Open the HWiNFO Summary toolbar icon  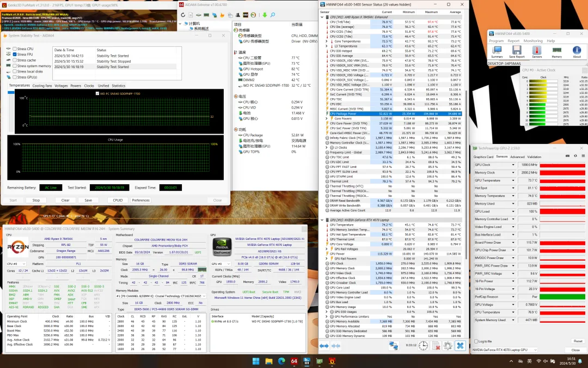click(497, 51)
